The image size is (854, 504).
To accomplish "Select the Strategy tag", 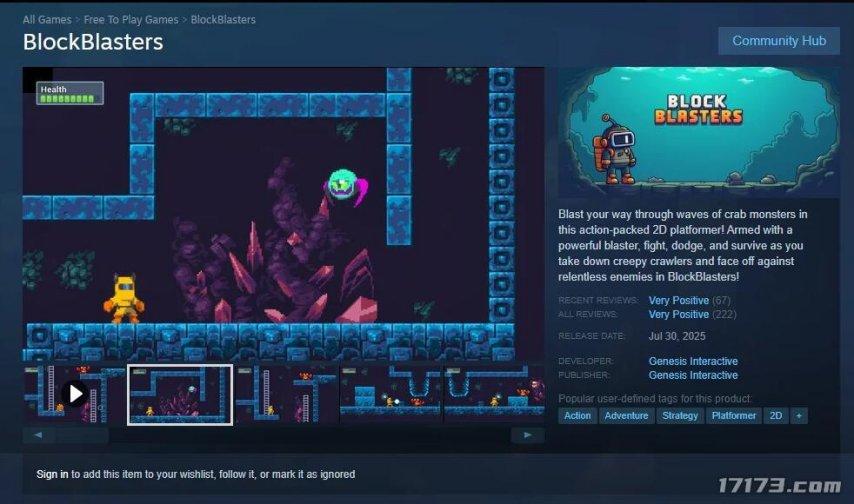I will (679, 415).
